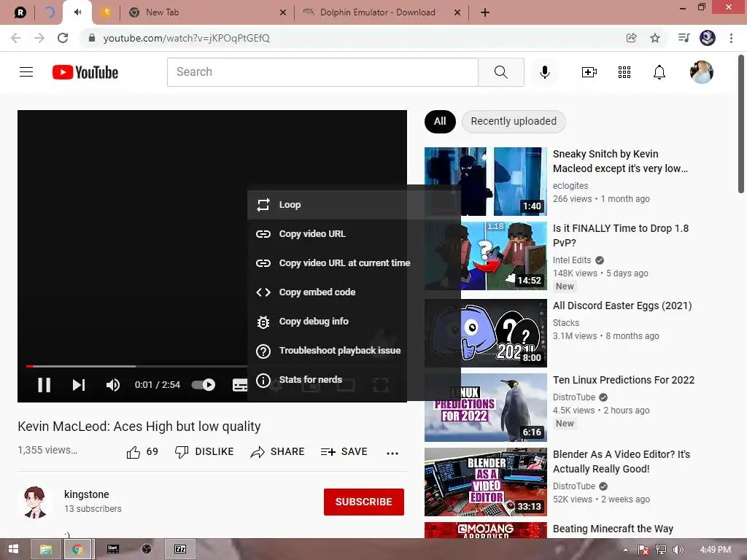Toggle the autoplay switch in player
This screenshot has width=747, height=560.
pyautogui.click(x=204, y=385)
